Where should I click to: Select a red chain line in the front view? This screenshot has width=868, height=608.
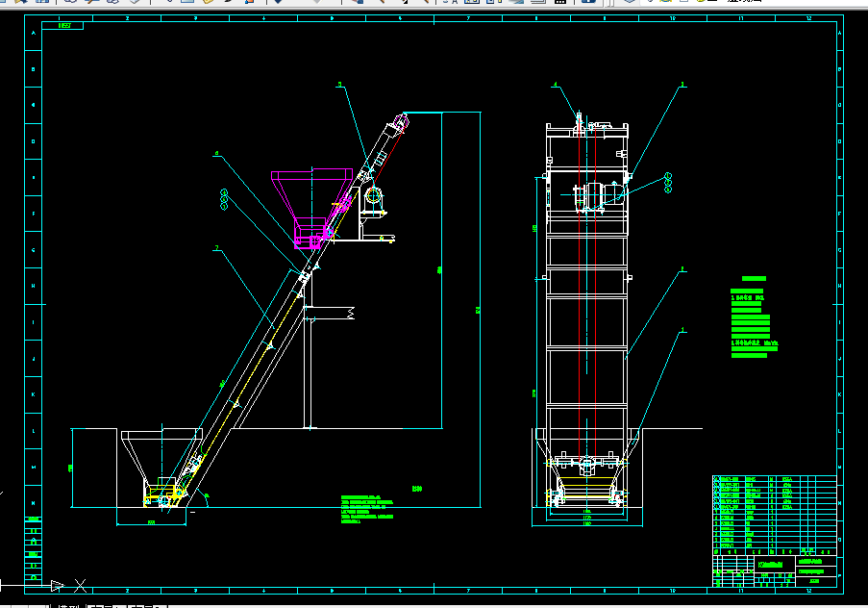click(579, 289)
